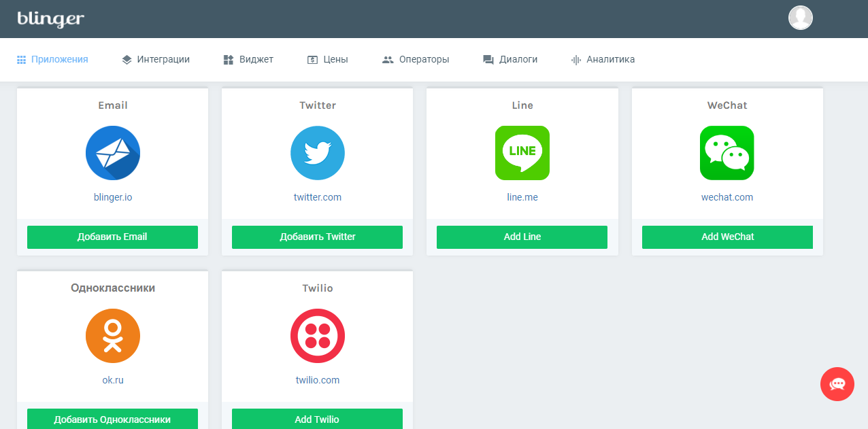Click the Add WeChat button

[727, 237]
